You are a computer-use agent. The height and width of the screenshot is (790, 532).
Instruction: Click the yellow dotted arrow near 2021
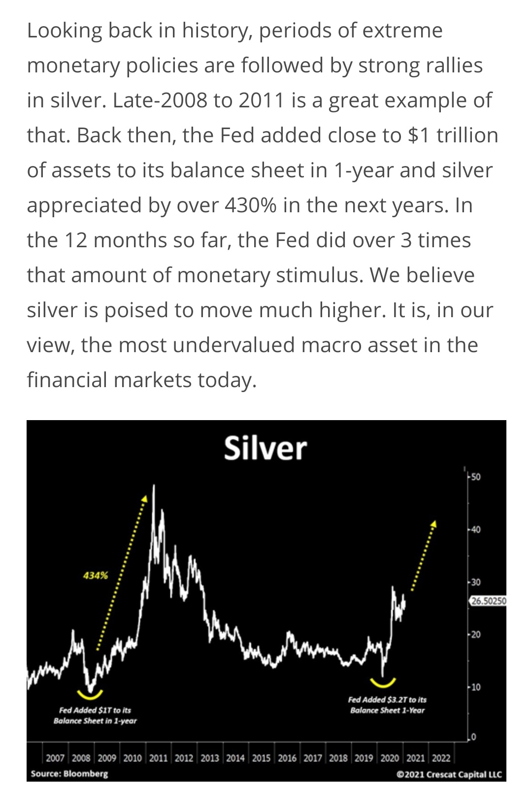[x=424, y=554]
